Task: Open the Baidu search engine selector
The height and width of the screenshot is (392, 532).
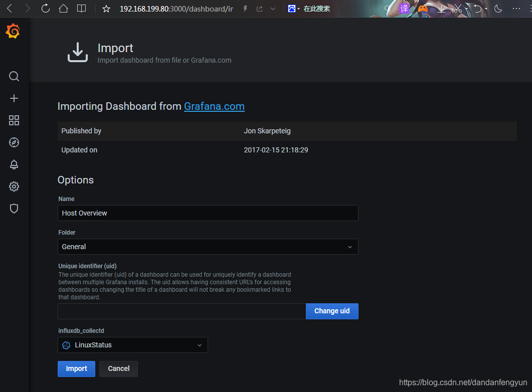Action: click(293, 9)
